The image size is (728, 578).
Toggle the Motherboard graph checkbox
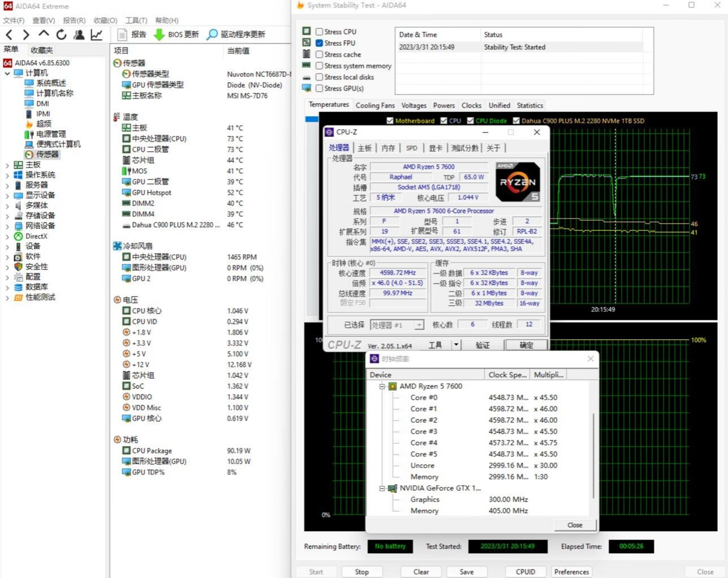coord(390,121)
